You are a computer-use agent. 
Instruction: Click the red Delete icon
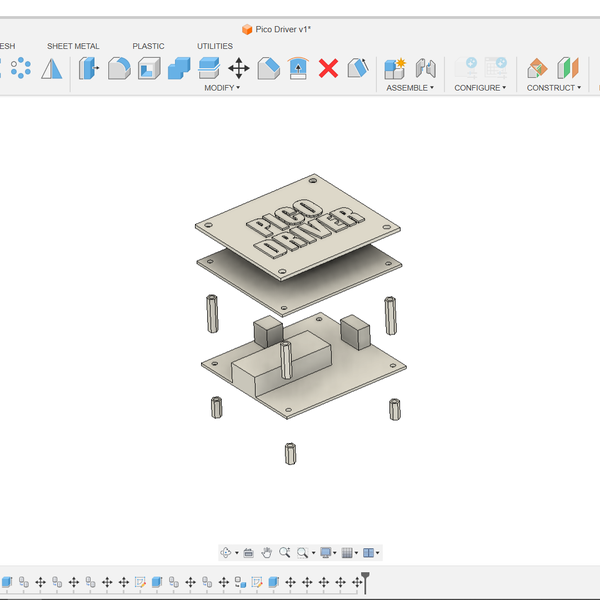[x=328, y=68]
